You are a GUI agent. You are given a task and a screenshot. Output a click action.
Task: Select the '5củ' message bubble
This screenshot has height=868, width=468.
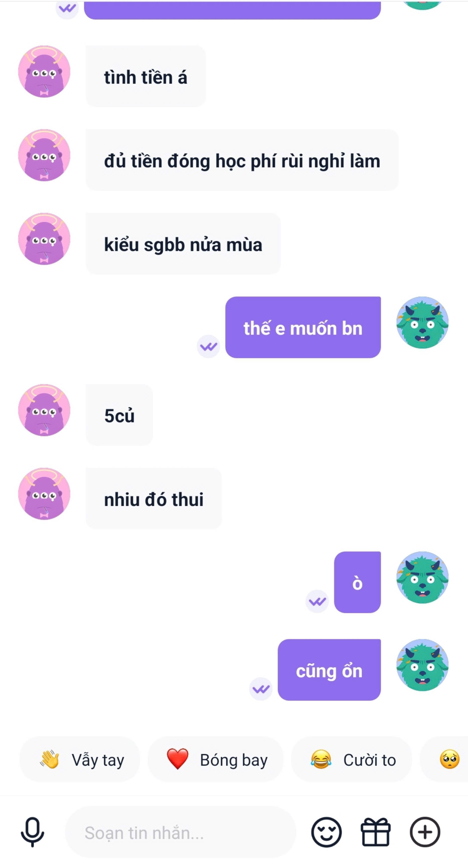(x=119, y=415)
